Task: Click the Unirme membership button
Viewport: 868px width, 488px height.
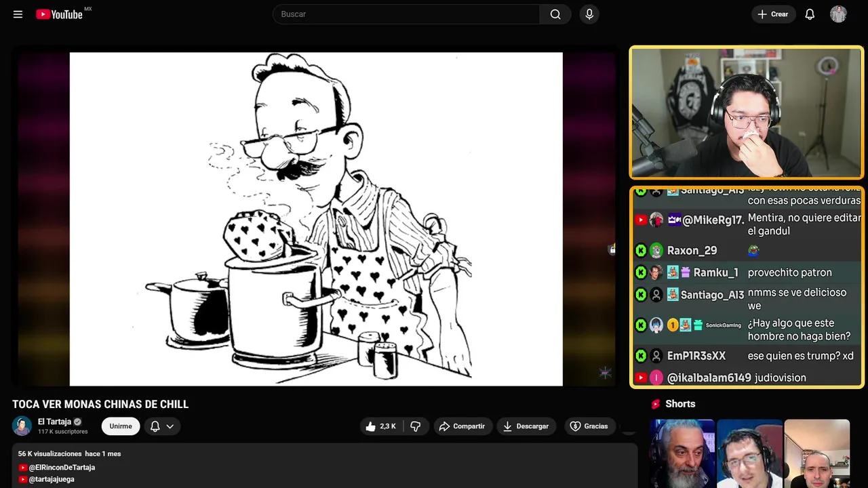Action: coord(121,426)
